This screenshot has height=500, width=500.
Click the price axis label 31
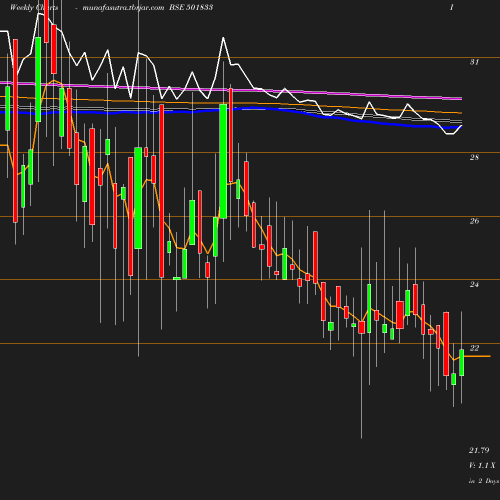pos(474,62)
